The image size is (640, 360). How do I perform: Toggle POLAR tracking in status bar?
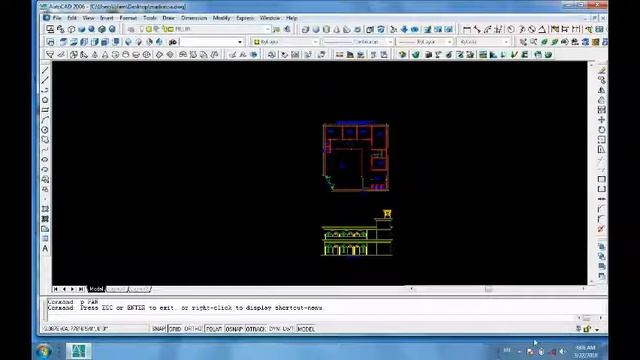[214, 329]
